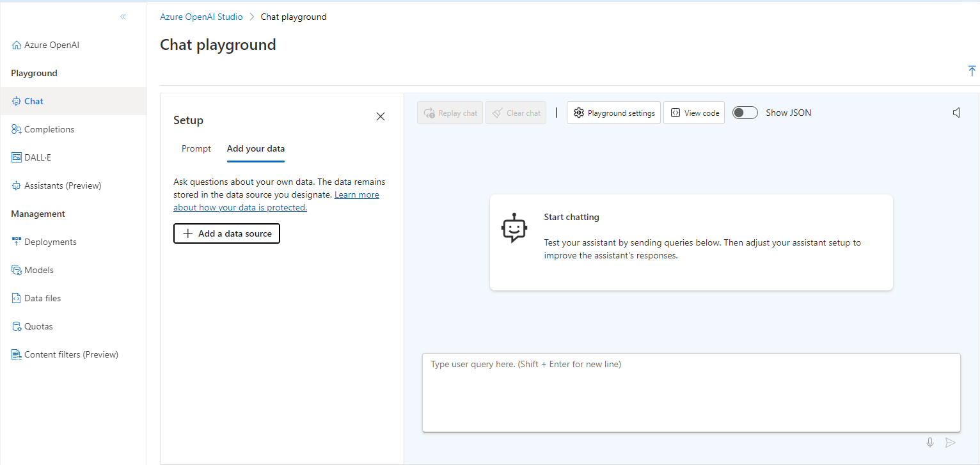Click the code icon in View code

tap(676, 113)
